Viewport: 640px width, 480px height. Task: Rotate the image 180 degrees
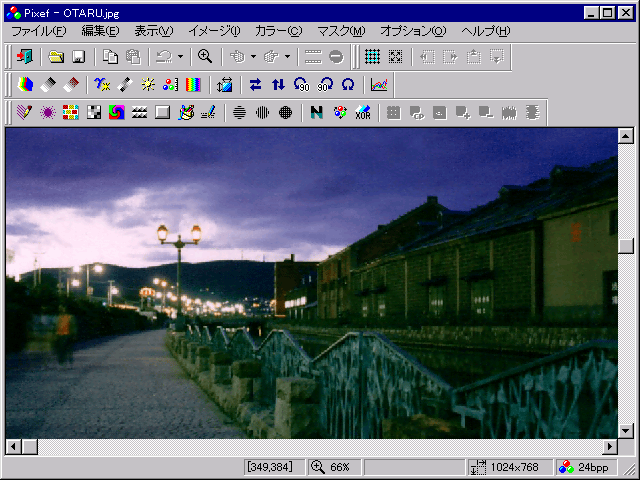[x=348, y=84]
